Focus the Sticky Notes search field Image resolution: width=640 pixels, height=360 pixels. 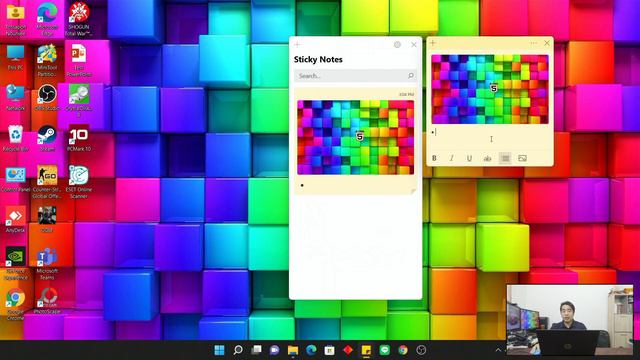[355, 76]
